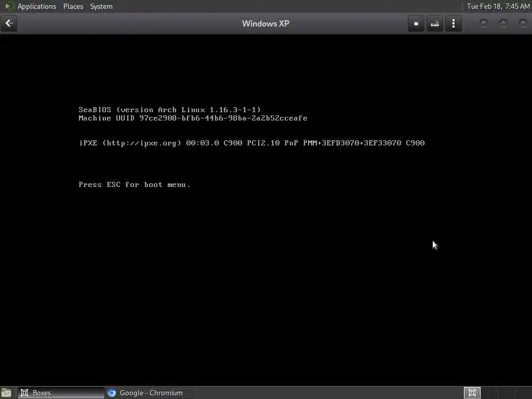Viewport: 532px width, 399px height.
Task: Open the Applications menu
Action: [37, 6]
